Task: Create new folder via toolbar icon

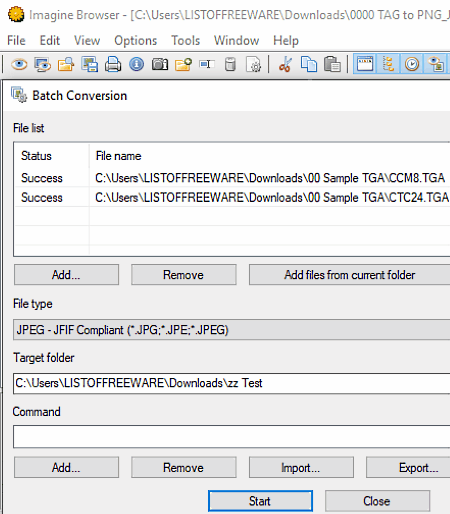Action: point(183,64)
